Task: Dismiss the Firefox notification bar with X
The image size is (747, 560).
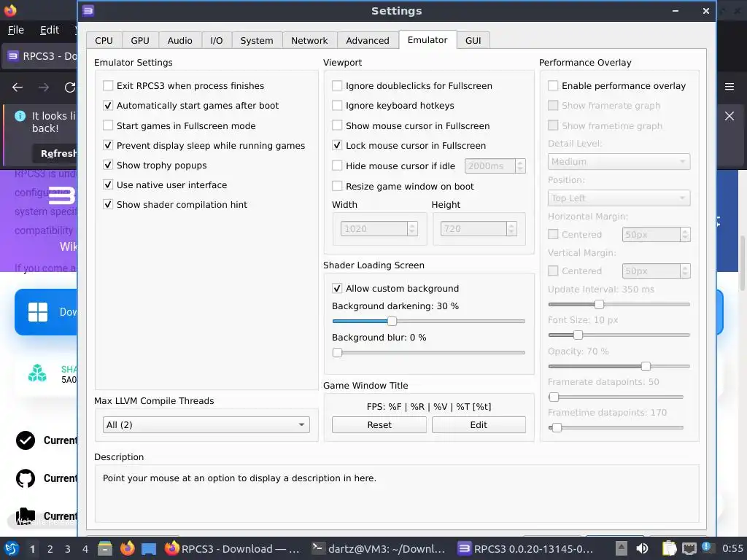Action: pyautogui.click(x=729, y=116)
